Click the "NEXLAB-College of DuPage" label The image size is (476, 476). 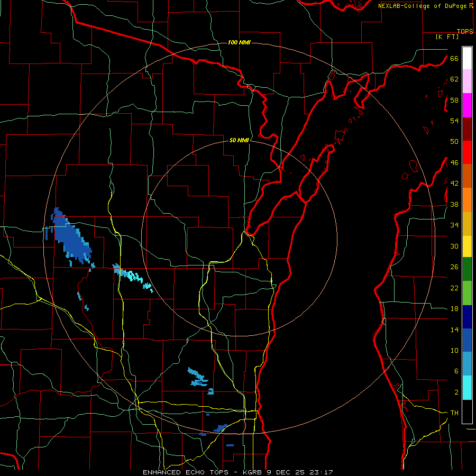[422, 6]
